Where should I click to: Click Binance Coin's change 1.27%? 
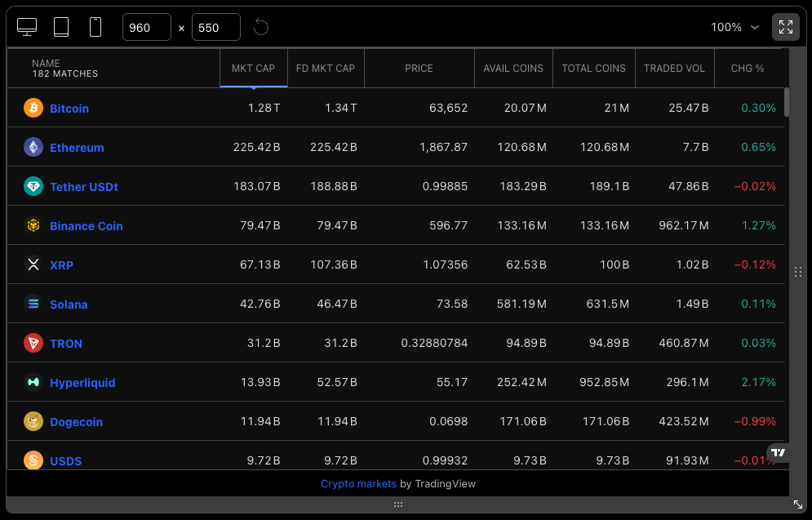click(759, 225)
